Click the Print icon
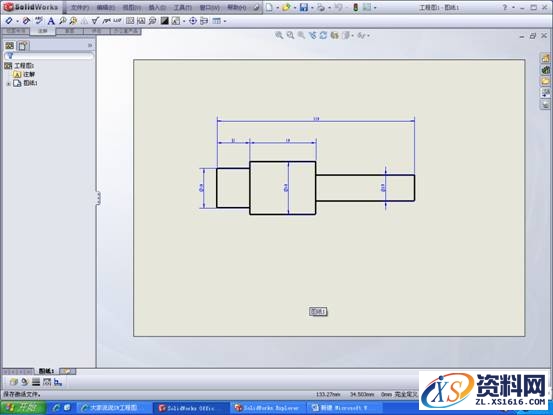This screenshot has height=415, width=553. [x=321, y=7]
